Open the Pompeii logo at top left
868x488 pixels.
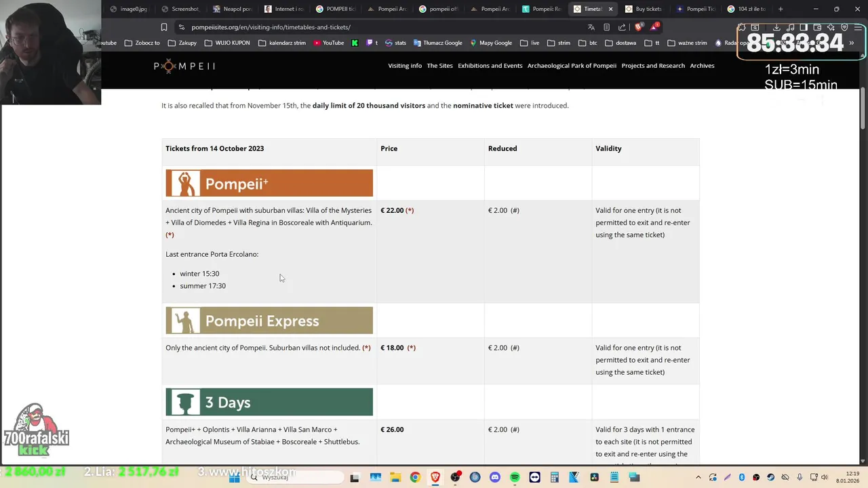point(184,66)
